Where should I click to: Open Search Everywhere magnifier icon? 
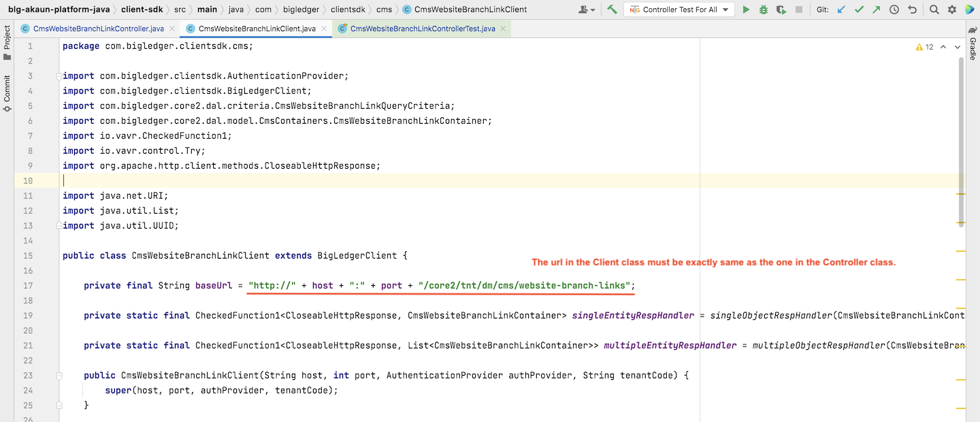[934, 10]
